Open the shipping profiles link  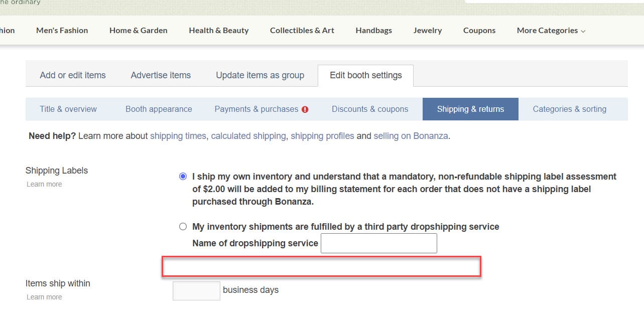click(322, 136)
